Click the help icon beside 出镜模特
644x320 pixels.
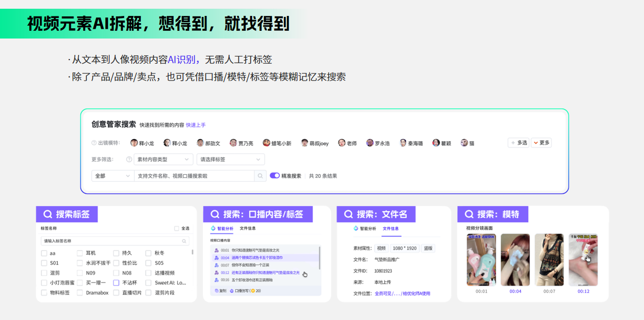(94, 143)
